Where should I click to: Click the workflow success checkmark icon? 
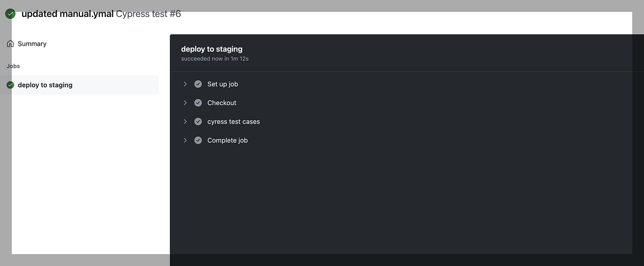pyautogui.click(x=10, y=13)
